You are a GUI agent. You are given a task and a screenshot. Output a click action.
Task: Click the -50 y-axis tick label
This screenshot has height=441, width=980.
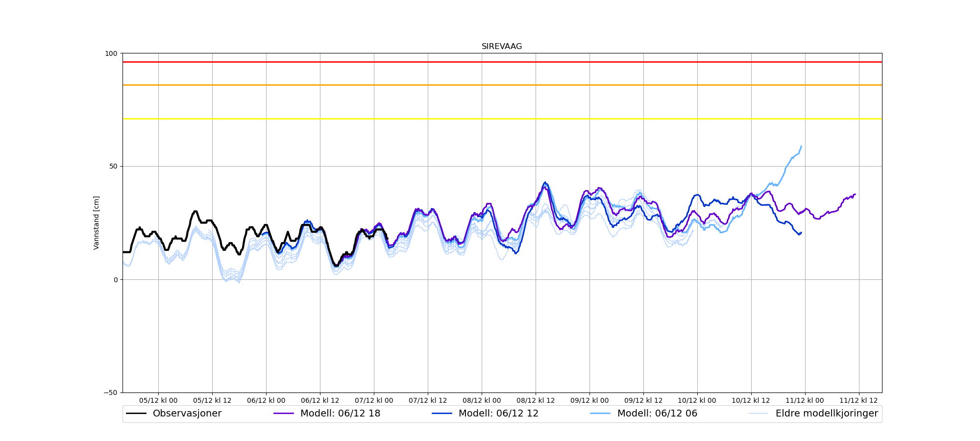[111, 392]
